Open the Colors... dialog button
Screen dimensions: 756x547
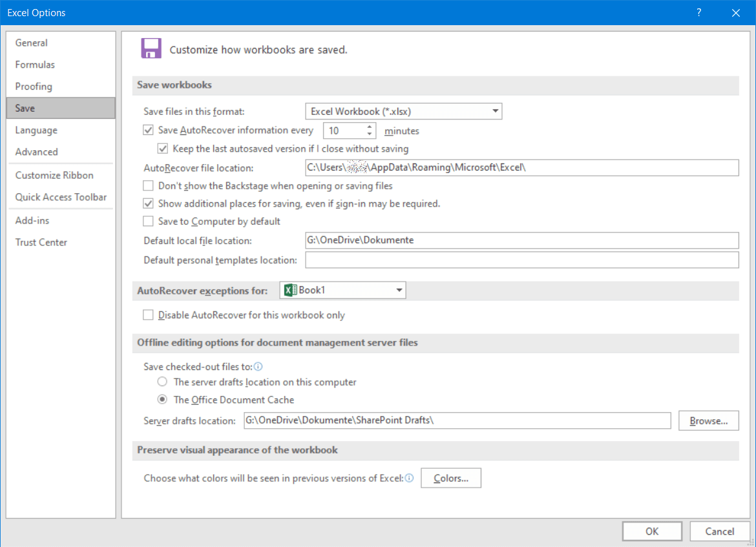(451, 478)
